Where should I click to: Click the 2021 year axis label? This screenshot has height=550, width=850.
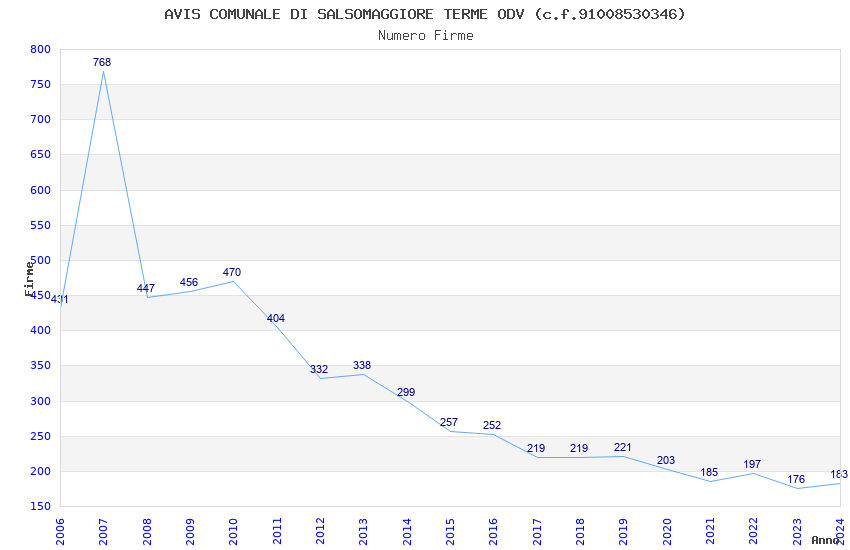pyautogui.click(x=710, y=532)
